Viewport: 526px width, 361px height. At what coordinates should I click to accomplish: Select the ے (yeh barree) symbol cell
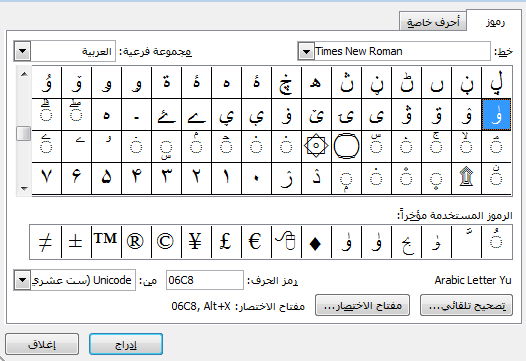196,115
